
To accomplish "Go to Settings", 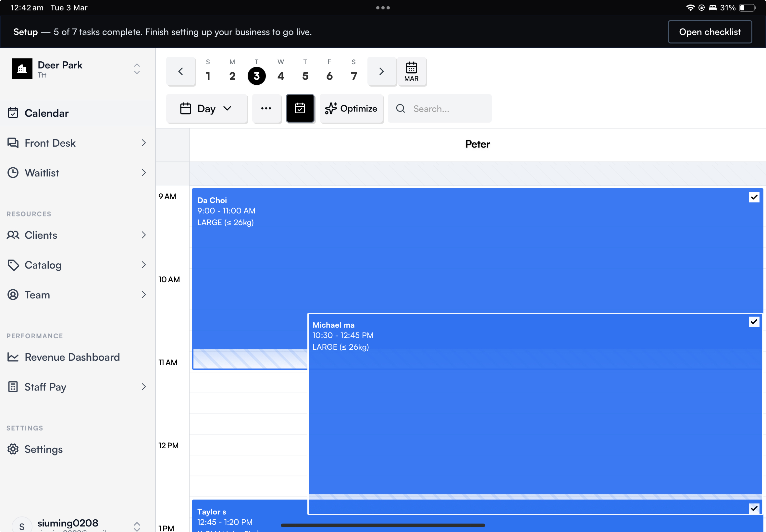I will point(43,449).
